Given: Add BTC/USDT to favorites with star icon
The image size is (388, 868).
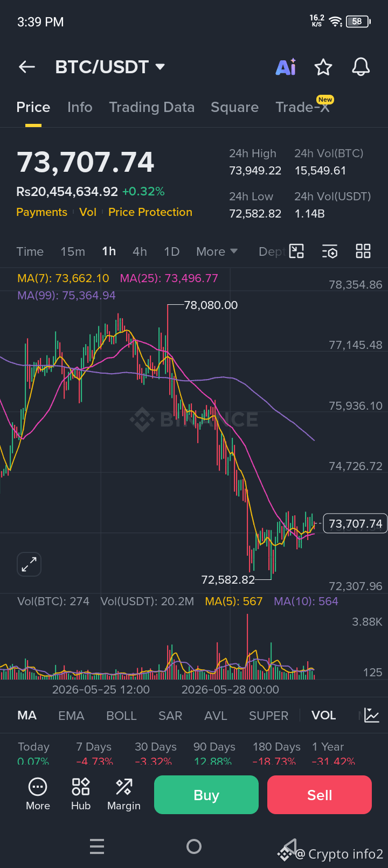Looking at the screenshot, I should 323,67.
